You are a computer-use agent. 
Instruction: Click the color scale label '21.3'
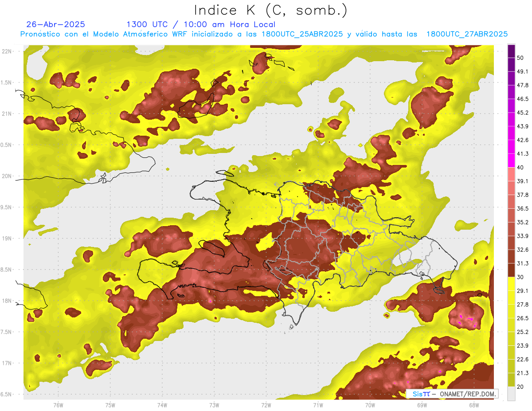[x=522, y=373]
